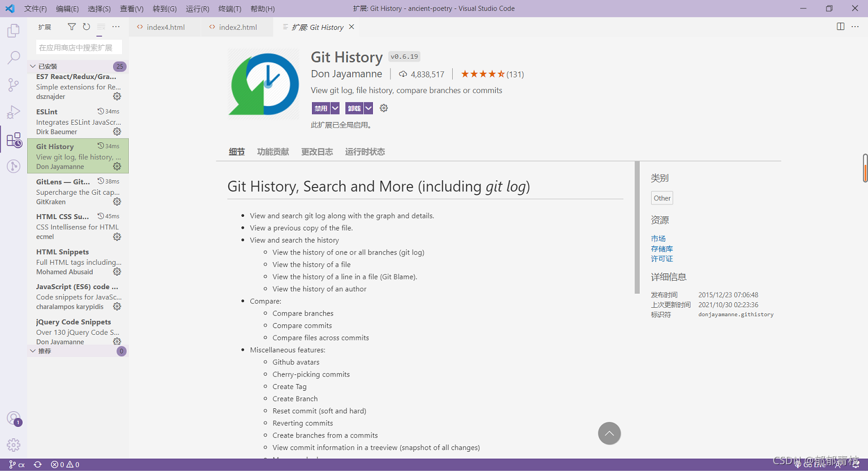Open manage gear for Git History list entry
Image resolution: width=868 pixels, height=471 pixels.
point(117,167)
